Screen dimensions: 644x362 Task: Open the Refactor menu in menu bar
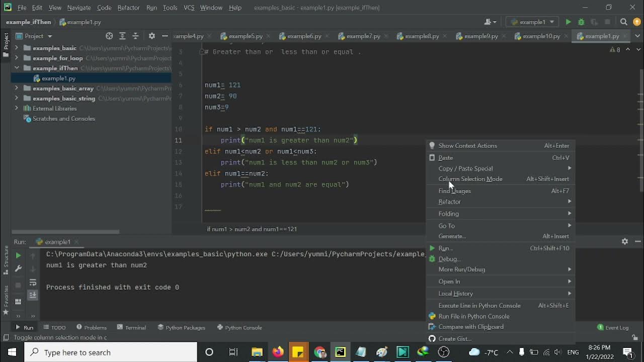128,8
